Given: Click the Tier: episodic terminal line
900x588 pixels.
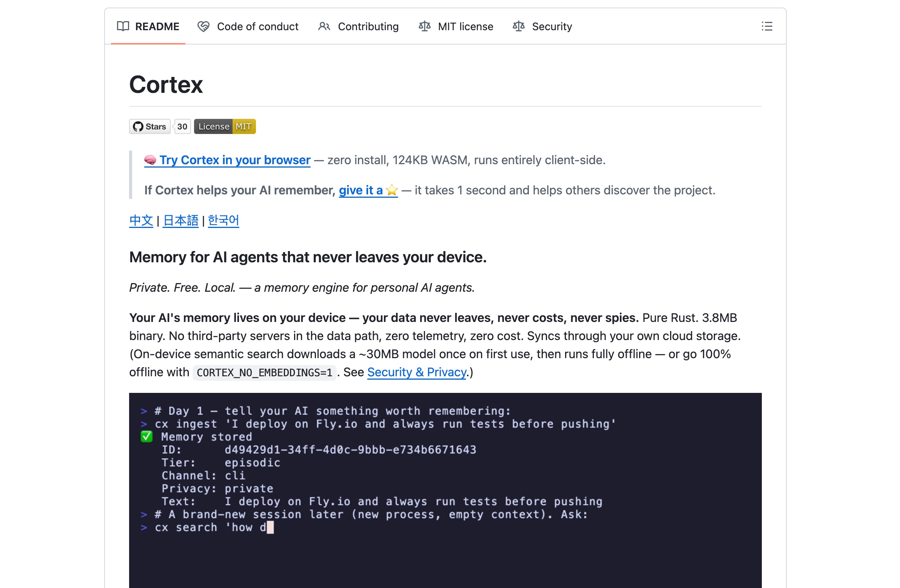Looking at the screenshot, I should coord(221,462).
